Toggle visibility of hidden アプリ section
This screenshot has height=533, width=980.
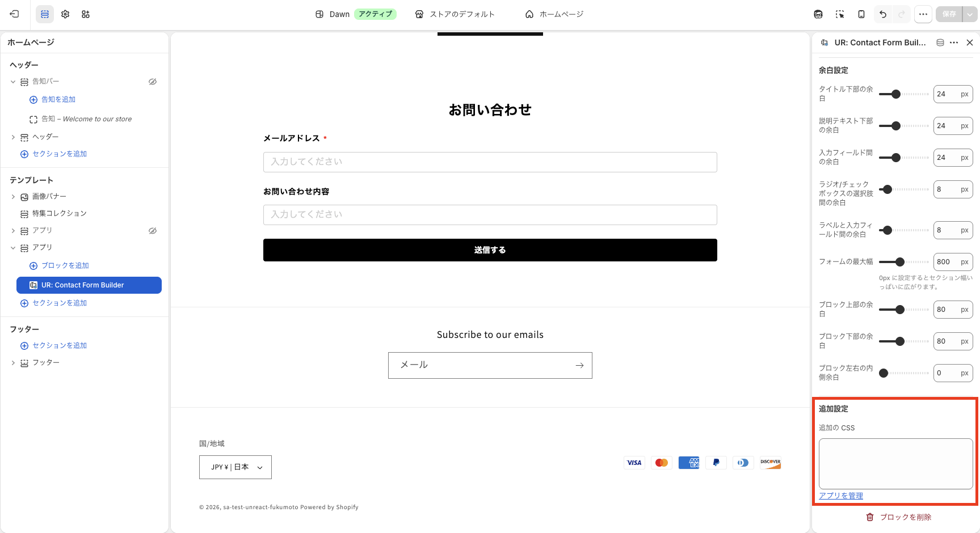pos(153,231)
